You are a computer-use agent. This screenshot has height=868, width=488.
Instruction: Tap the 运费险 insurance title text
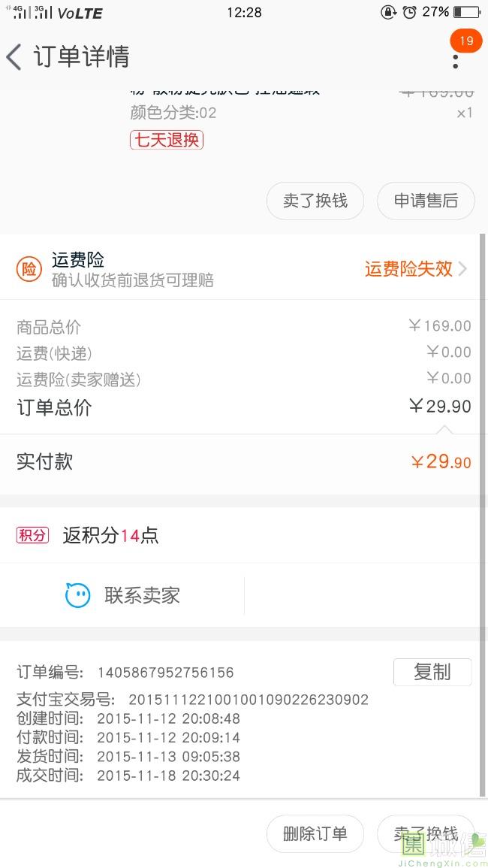(78, 260)
